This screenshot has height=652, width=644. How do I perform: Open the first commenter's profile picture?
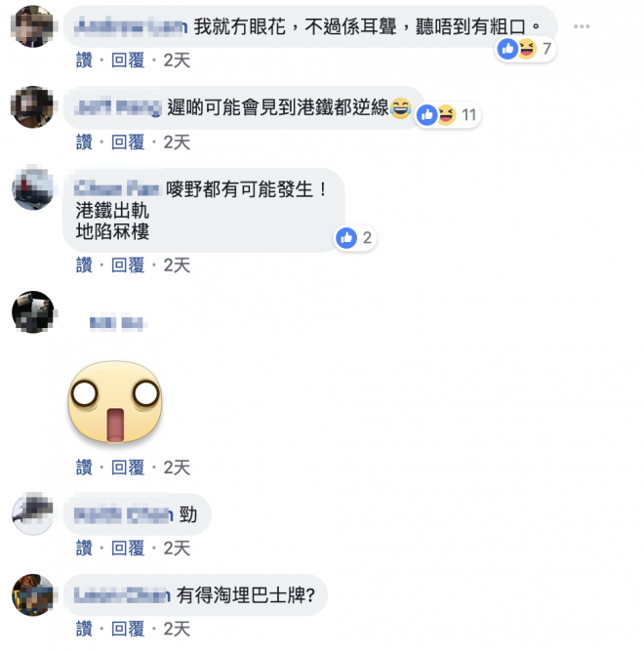(33, 26)
